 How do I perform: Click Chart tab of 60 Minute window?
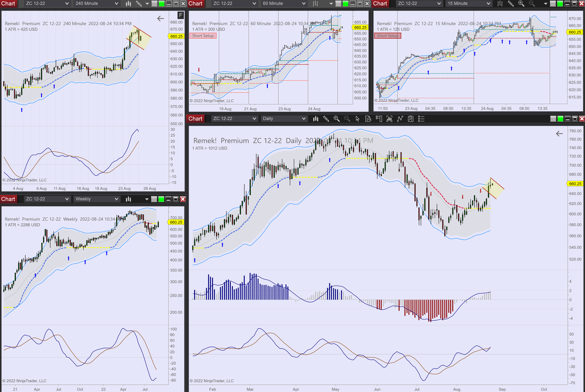[x=195, y=4]
